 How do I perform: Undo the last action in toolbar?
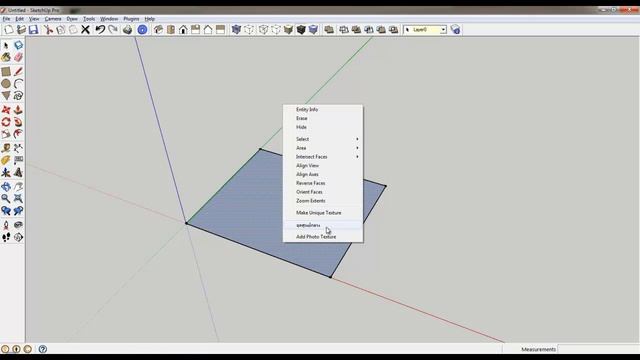100,29
